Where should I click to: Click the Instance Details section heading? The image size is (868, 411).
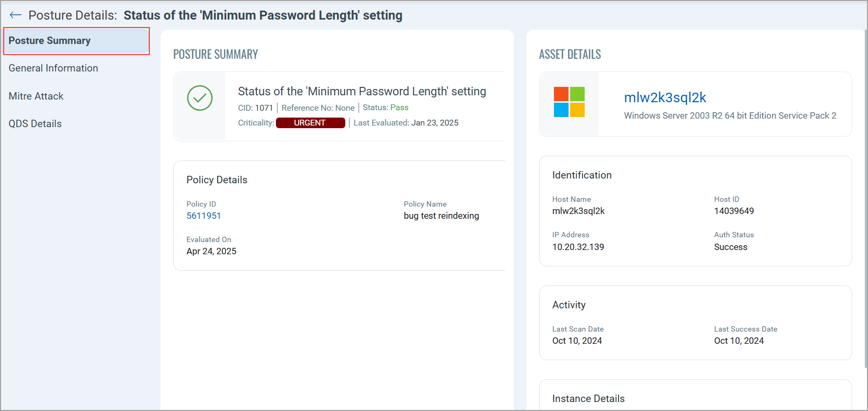[x=588, y=399]
